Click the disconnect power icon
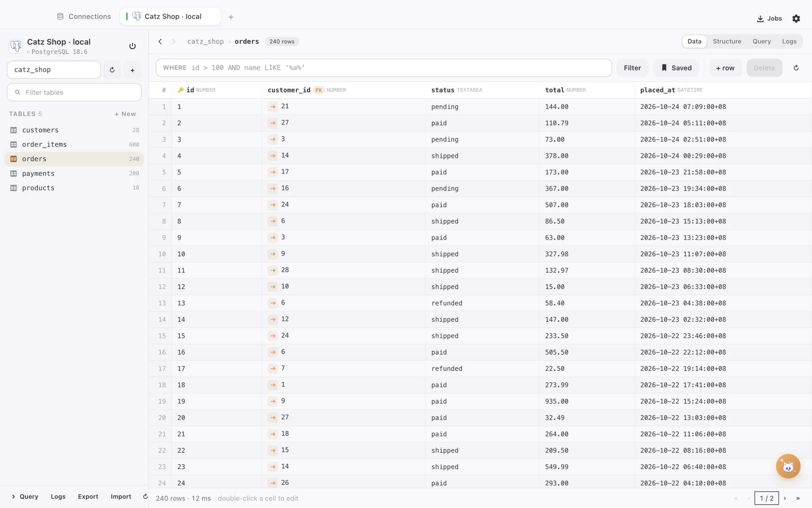The width and height of the screenshot is (812, 508). [132, 46]
